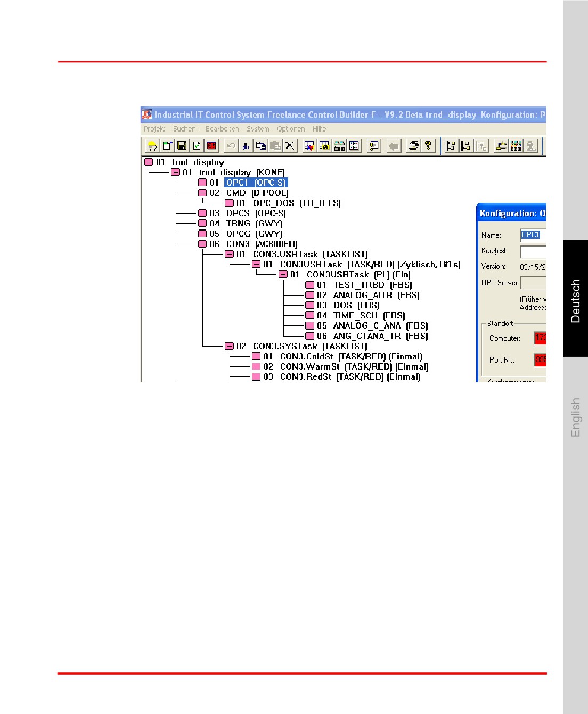Click node icon beside TRNG (GWY)
This screenshot has width=588, height=714.
[202, 223]
